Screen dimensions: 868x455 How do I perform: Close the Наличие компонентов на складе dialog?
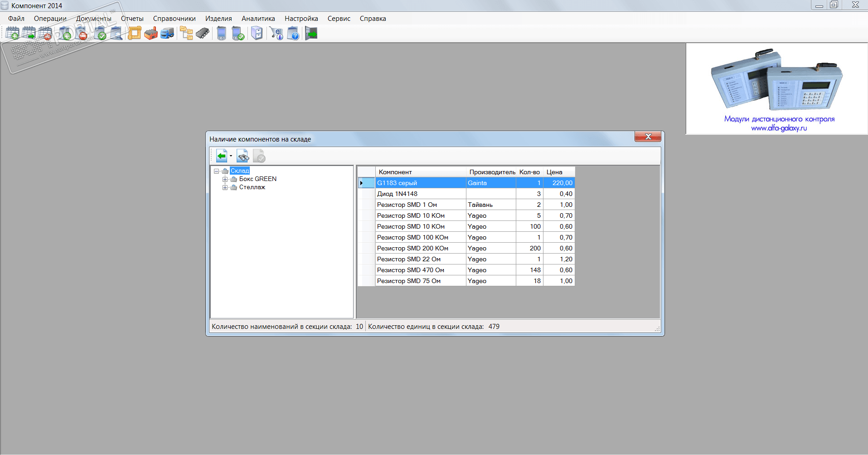(x=648, y=137)
